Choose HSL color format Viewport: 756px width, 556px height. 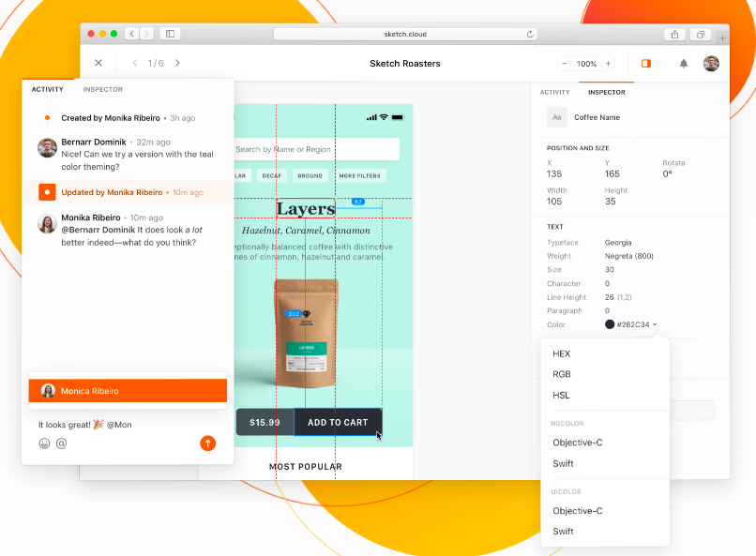coord(561,395)
